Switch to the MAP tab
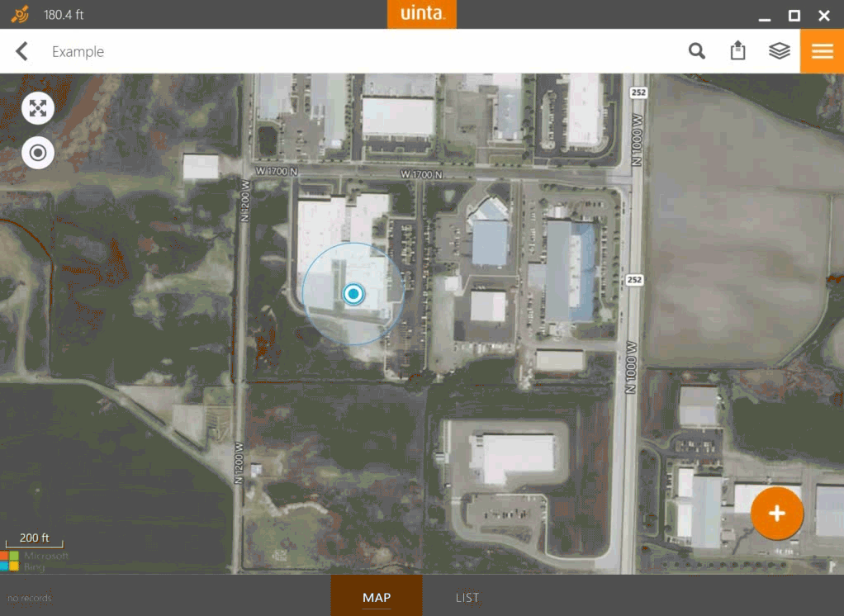Screen dimensions: 844x616 point(377,597)
